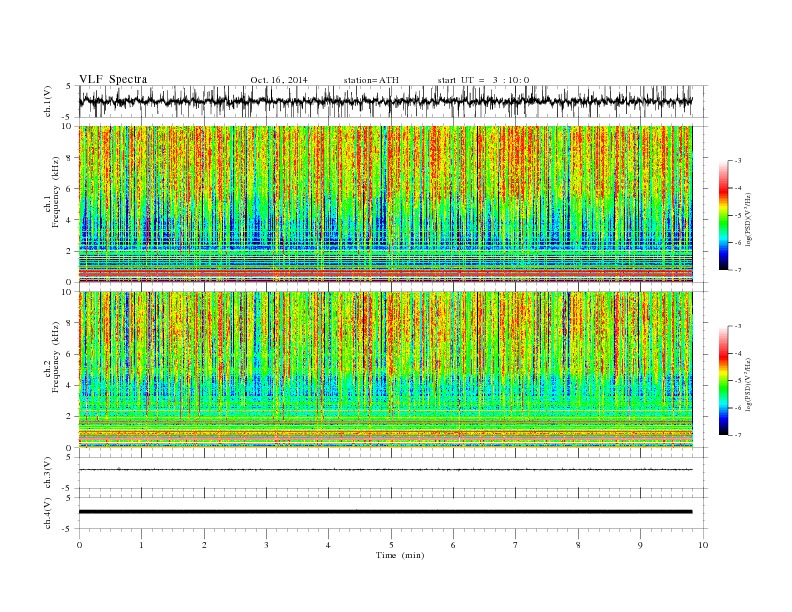Click the 'ch.3(V)' axis label
Image resolution: width=792 pixels, height=612 pixels.
pos(48,473)
